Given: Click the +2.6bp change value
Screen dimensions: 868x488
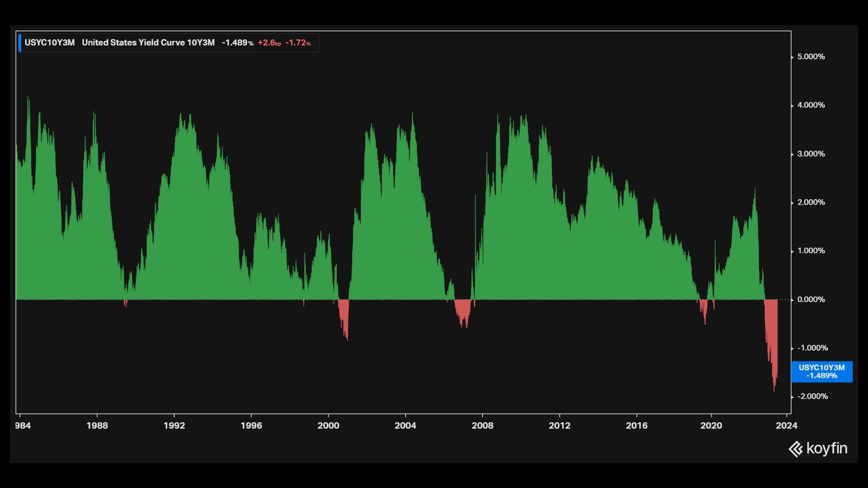Looking at the screenshot, I should pyautogui.click(x=269, y=43).
